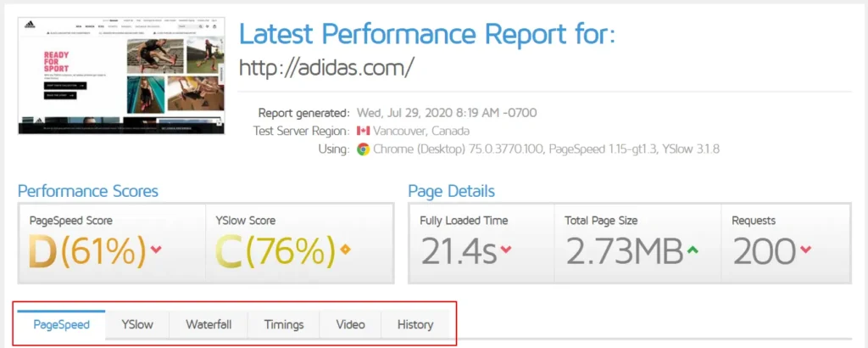
Task: Click the Canada flag icon
Action: point(364,132)
